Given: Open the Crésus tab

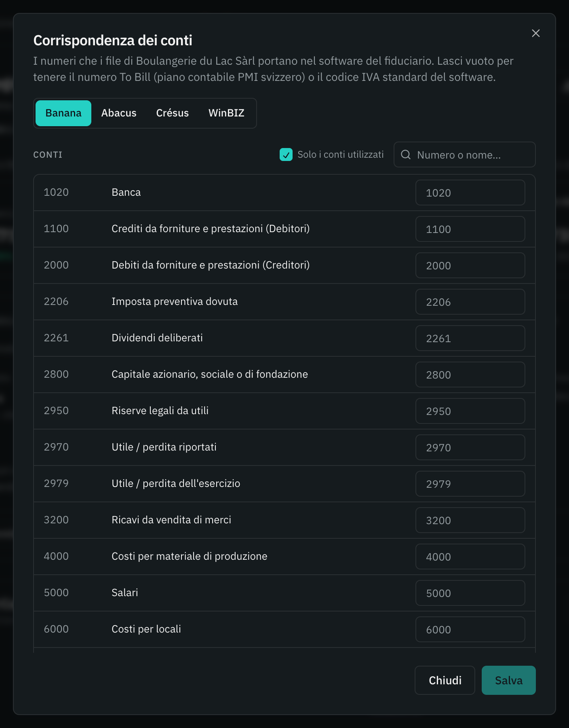Looking at the screenshot, I should (x=173, y=113).
